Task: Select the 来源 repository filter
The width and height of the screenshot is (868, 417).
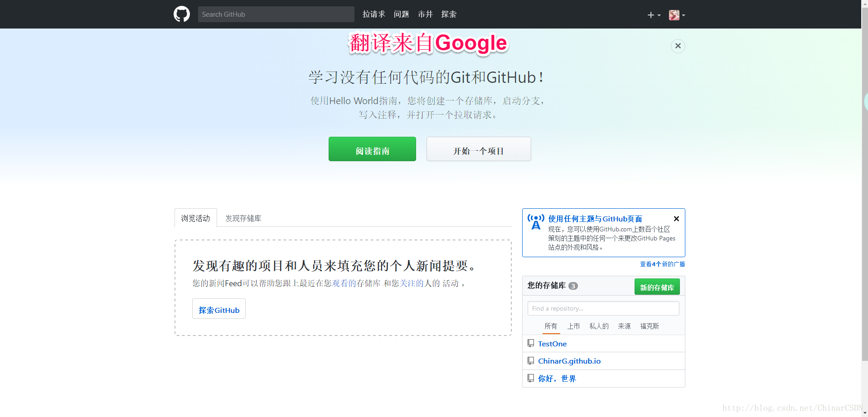Action: pyautogui.click(x=624, y=326)
